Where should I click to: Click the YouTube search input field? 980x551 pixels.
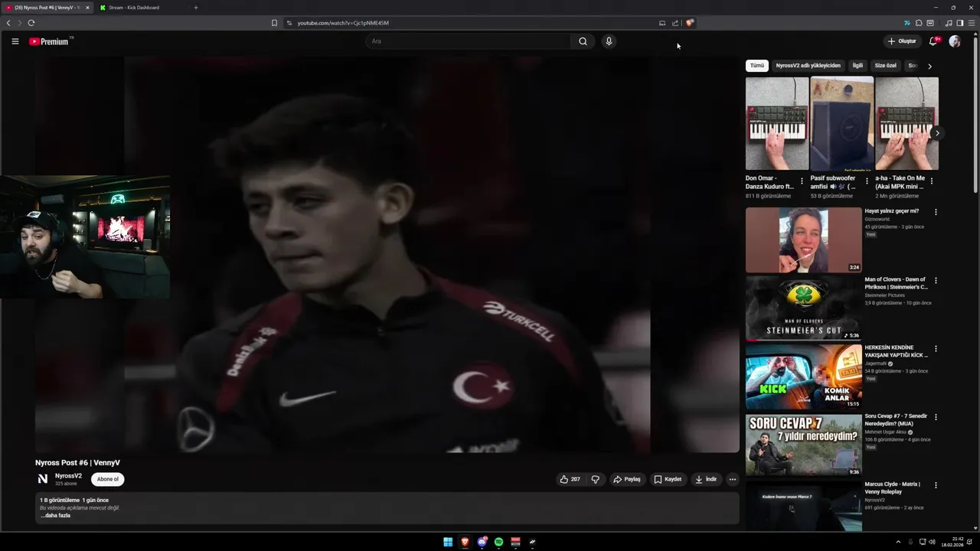pos(467,41)
